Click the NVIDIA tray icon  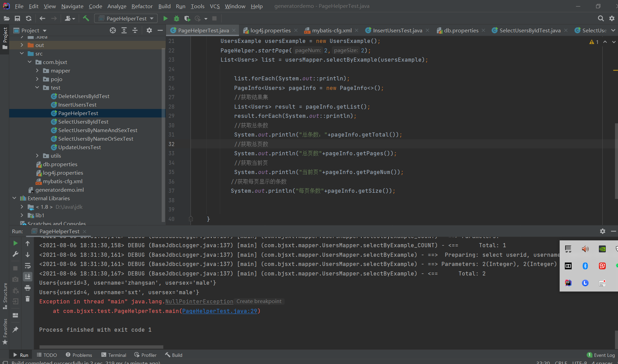click(x=602, y=249)
